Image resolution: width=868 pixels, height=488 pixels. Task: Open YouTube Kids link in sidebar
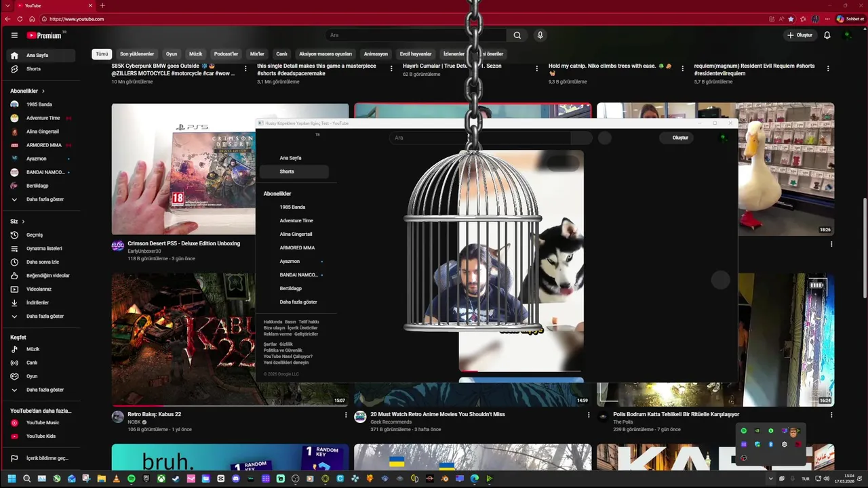coord(41,436)
